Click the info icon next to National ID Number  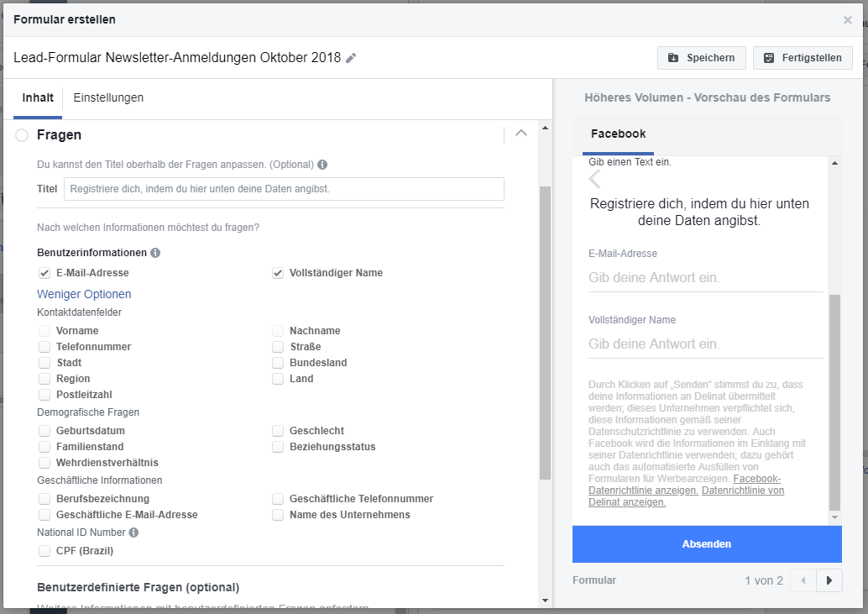[x=133, y=532]
